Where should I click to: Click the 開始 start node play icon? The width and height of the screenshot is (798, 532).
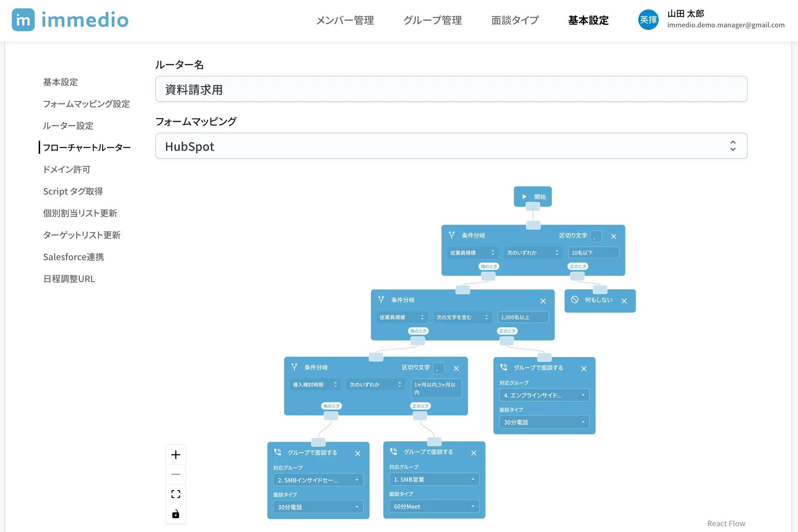[524, 197]
